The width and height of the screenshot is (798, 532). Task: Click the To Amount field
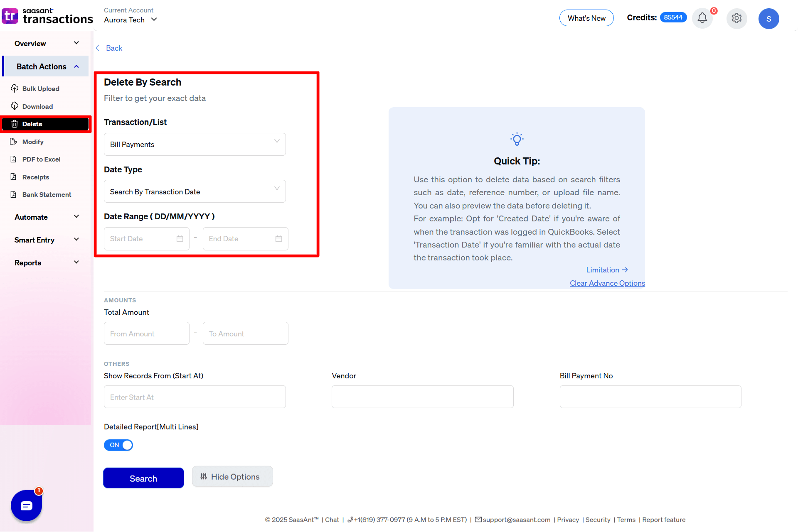click(246, 333)
